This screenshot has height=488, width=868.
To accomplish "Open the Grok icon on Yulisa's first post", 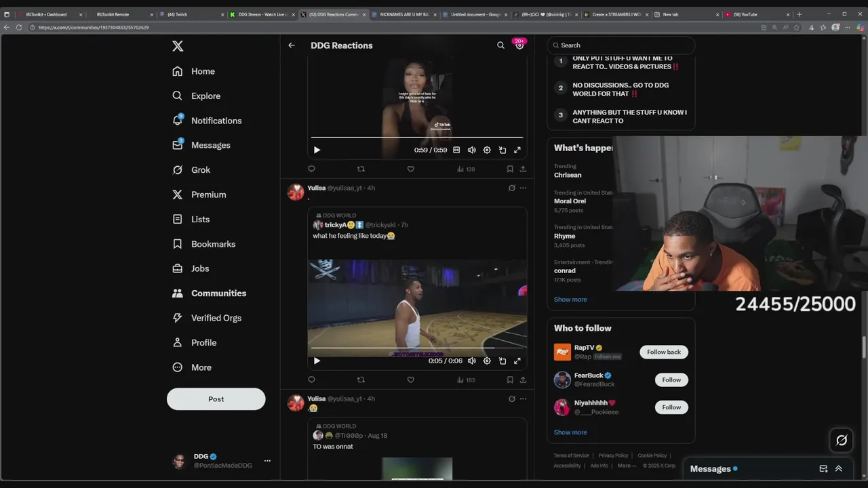I will 512,188.
